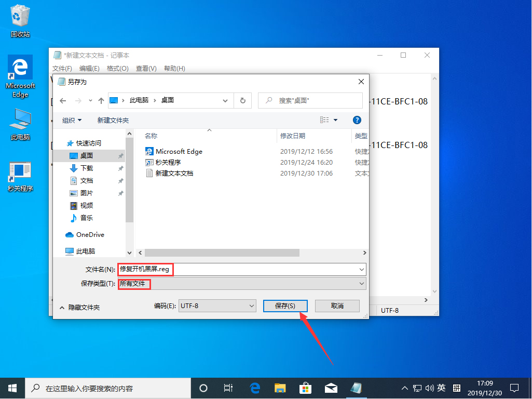This screenshot has height=399, width=532.
Task: Navigate up one folder level
Action: [x=101, y=101]
